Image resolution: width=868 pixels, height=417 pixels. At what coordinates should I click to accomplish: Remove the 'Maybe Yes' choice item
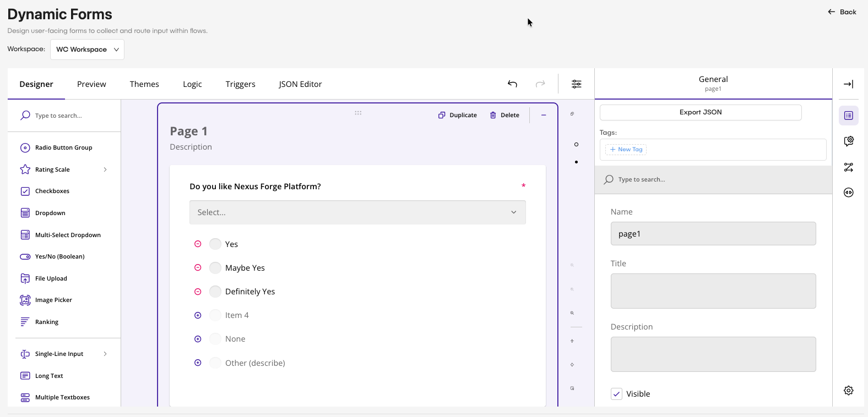click(198, 268)
